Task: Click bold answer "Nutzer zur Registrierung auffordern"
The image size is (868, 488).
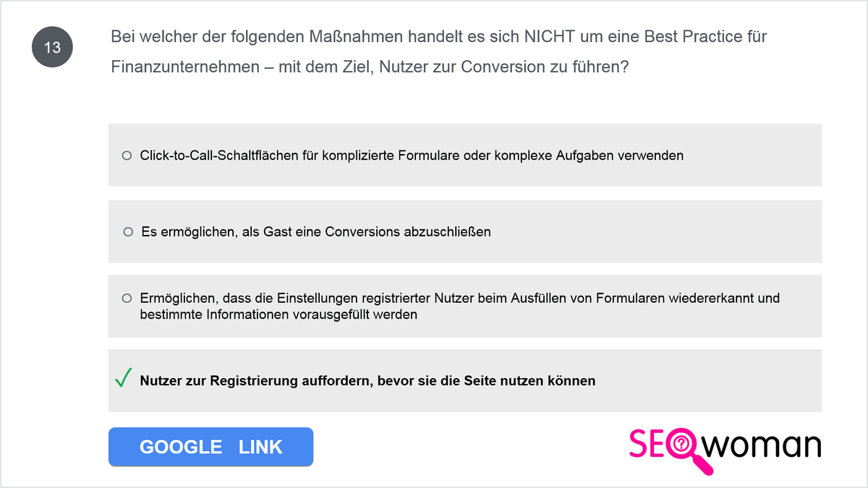Action: [x=367, y=381]
